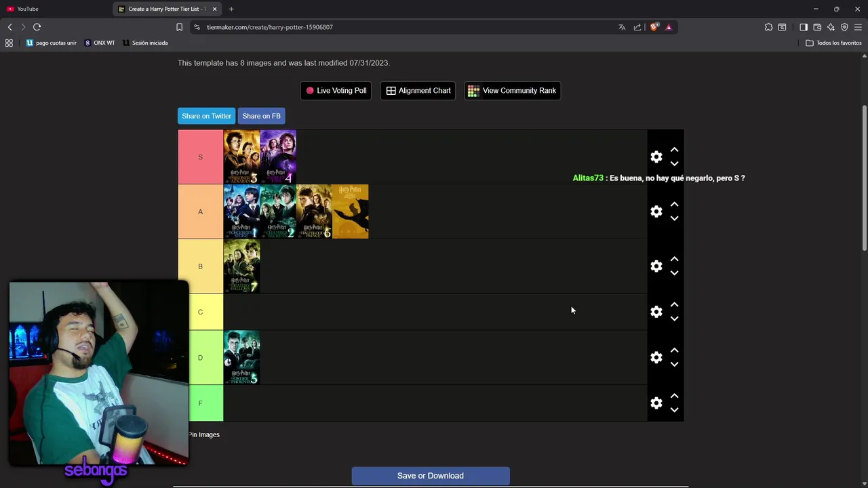Move S tier row down arrow
The image size is (868, 488).
(674, 163)
